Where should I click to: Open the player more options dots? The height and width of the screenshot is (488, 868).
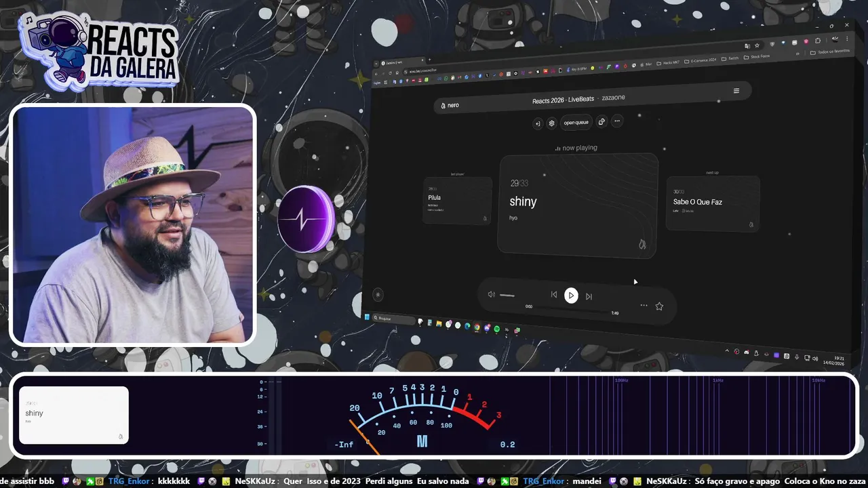pos(644,305)
